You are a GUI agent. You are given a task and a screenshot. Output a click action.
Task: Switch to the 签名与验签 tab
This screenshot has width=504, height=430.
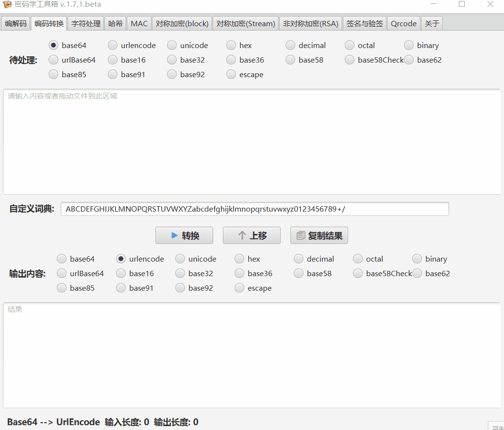(x=364, y=23)
